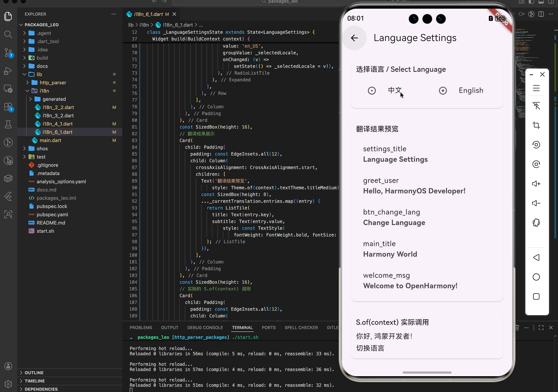Expand the OUTLINE section
Viewport: 558px width, 392px height.
(x=70, y=373)
